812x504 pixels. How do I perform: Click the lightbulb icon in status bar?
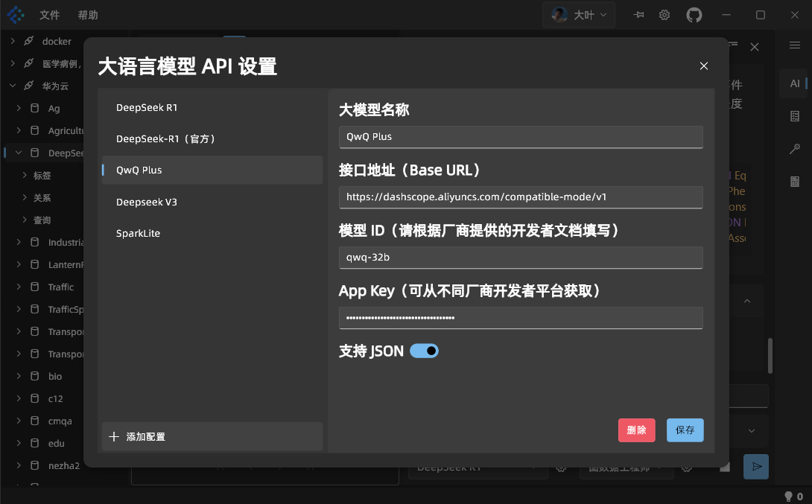(x=789, y=496)
